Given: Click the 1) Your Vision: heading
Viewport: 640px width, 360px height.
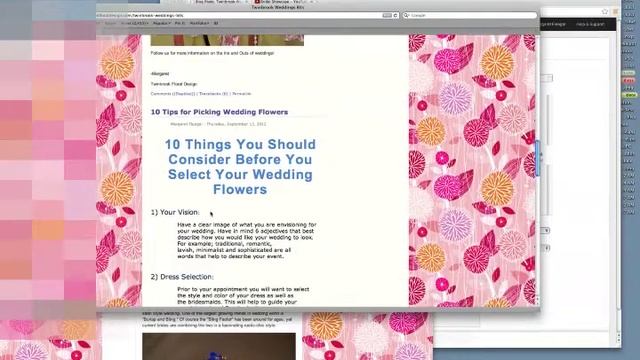Looking at the screenshot, I should point(175,212).
